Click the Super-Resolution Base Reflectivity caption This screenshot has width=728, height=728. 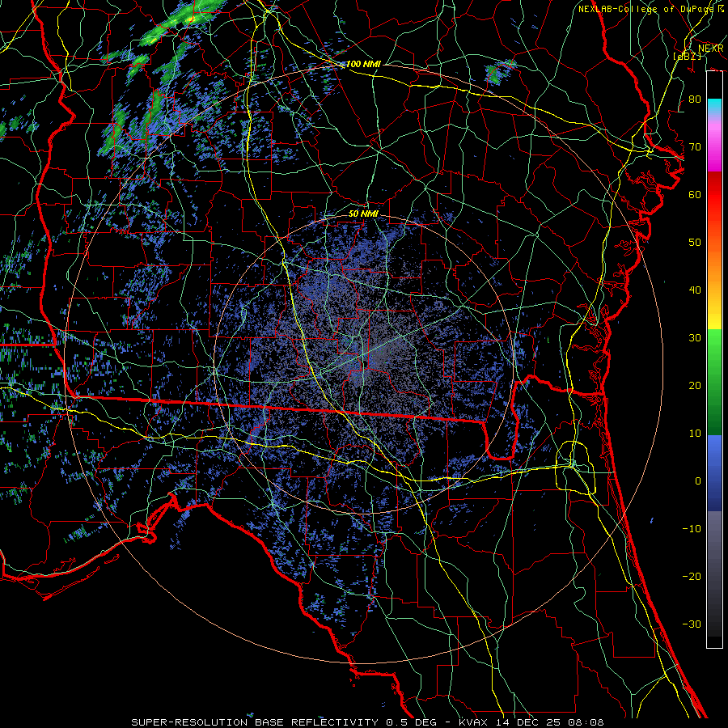[x=367, y=722]
